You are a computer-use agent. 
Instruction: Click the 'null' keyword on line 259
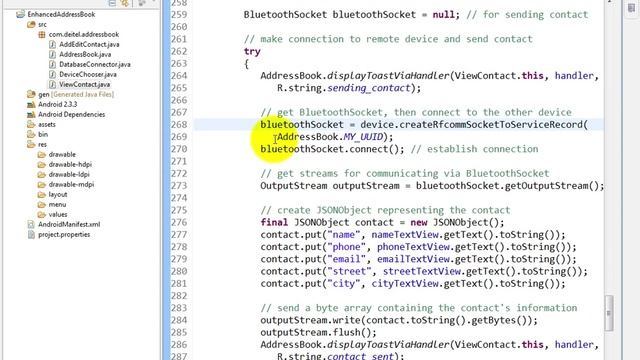[443, 15]
